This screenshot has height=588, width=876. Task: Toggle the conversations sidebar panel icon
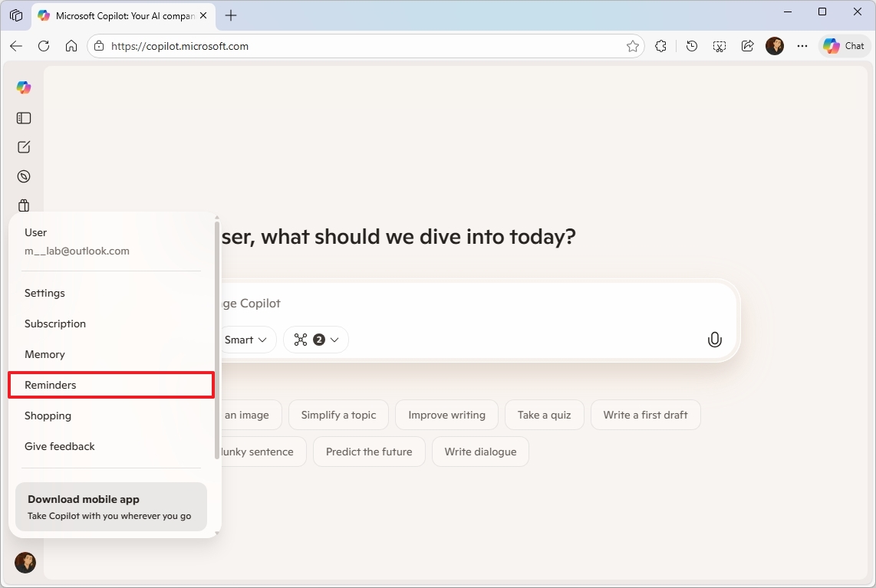(x=23, y=117)
